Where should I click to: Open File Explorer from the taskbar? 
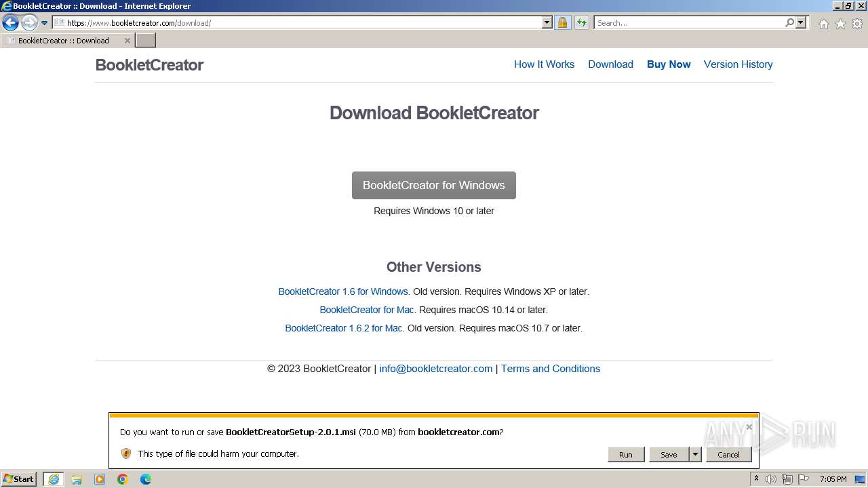(77, 479)
